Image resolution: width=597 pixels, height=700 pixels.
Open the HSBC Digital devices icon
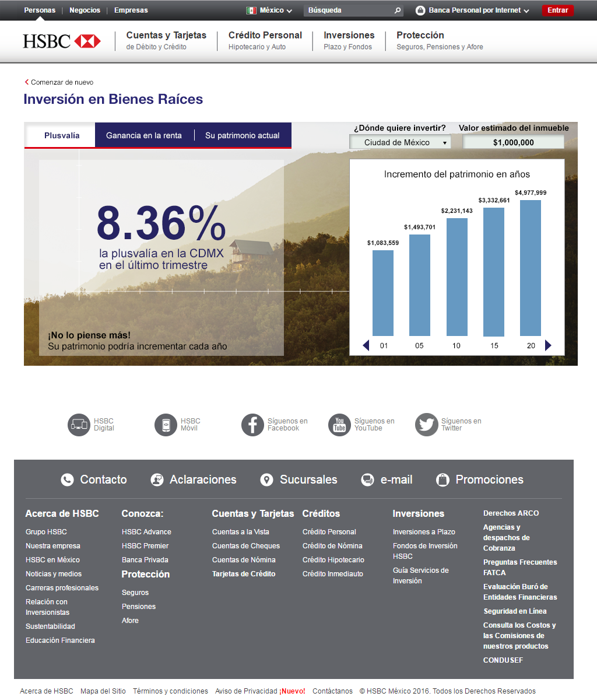coord(79,425)
